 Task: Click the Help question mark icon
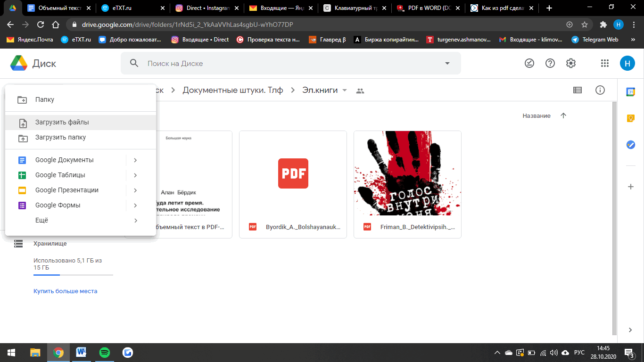click(x=550, y=63)
